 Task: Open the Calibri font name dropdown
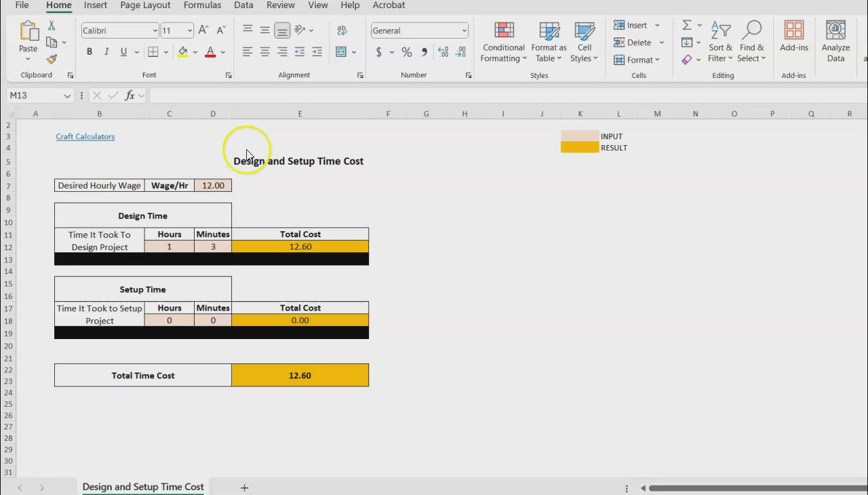pos(155,31)
